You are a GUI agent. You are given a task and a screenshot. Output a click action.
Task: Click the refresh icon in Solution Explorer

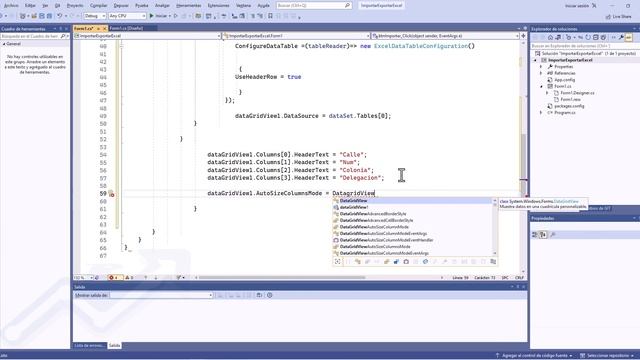coord(588,37)
